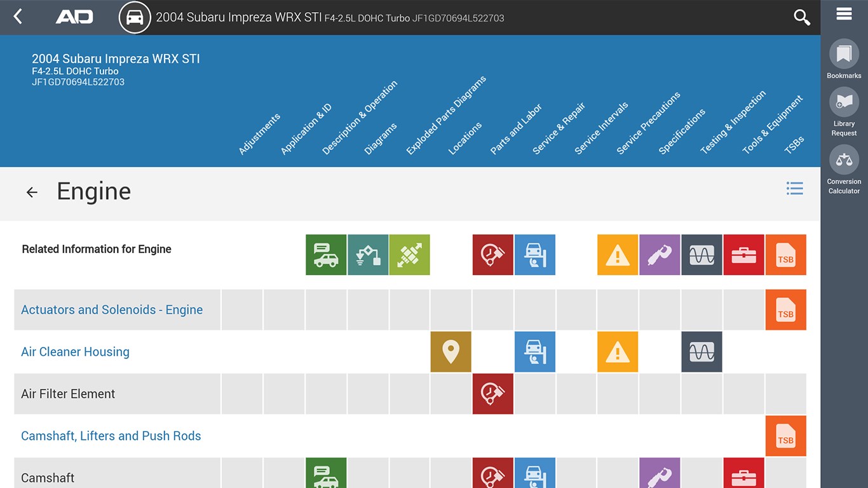Select the Testing & Inspection header
868x488 pixels.
coord(733,123)
